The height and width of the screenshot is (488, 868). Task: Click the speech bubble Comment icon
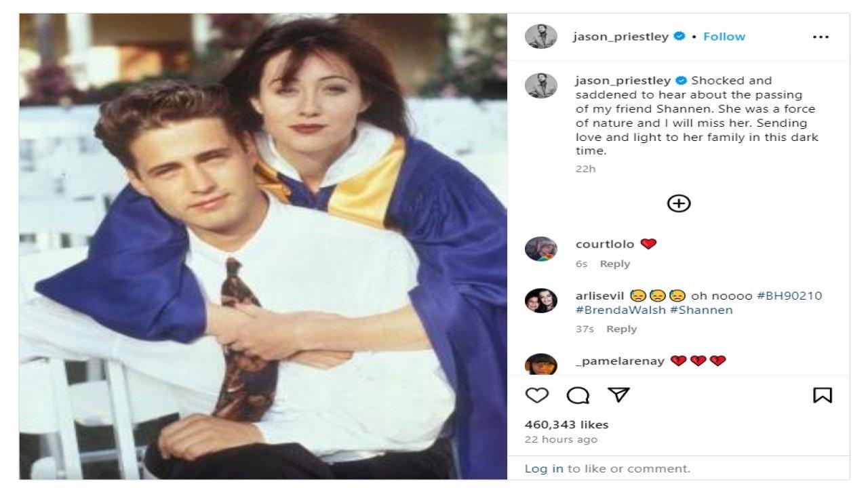[x=578, y=395]
